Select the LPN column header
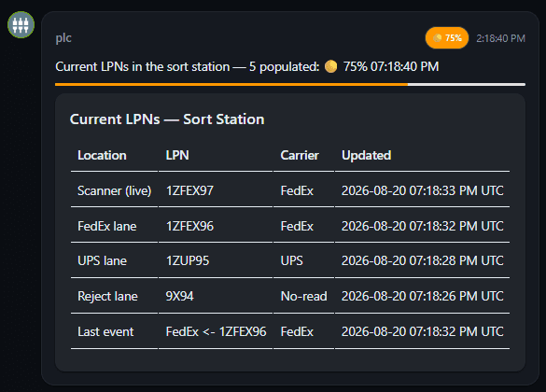546x392 pixels. click(x=177, y=155)
